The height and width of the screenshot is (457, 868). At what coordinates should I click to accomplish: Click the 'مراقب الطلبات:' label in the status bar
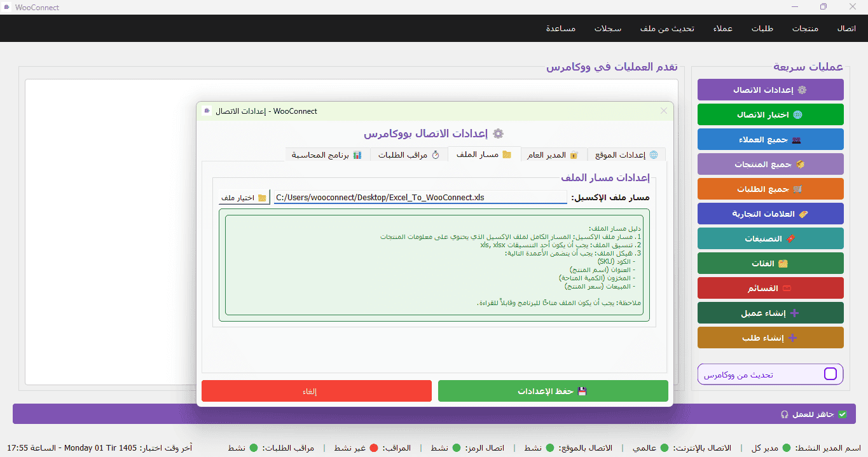288,448
